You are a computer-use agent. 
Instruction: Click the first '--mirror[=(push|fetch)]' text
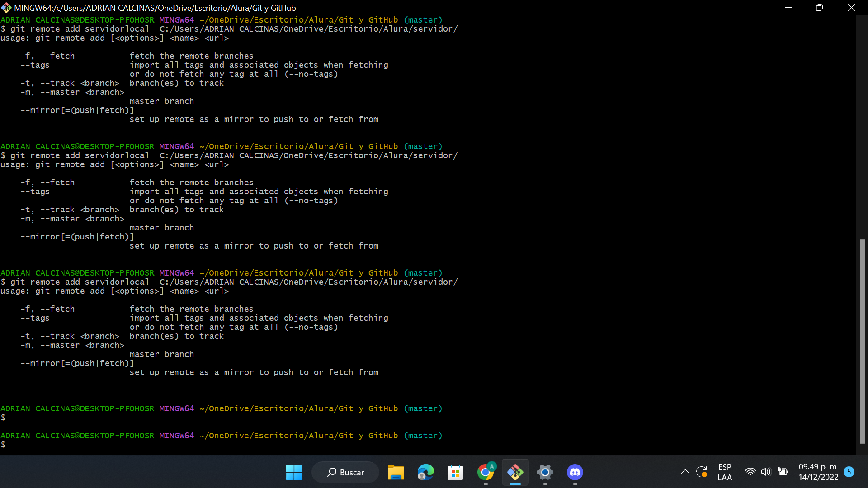[x=77, y=110]
